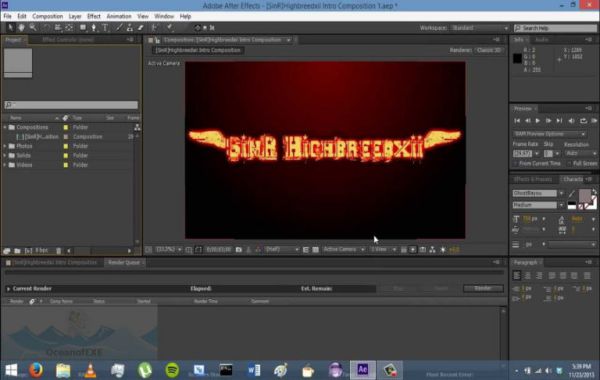The width and height of the screenshot is (600, 380).
Task: Open the resolution Half dropdown
Action: point(282,250)
